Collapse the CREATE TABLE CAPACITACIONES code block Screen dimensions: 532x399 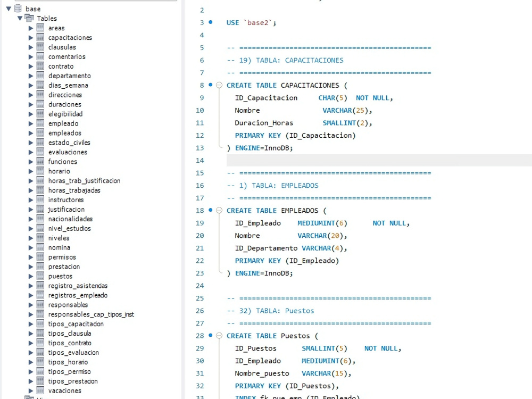219,85
